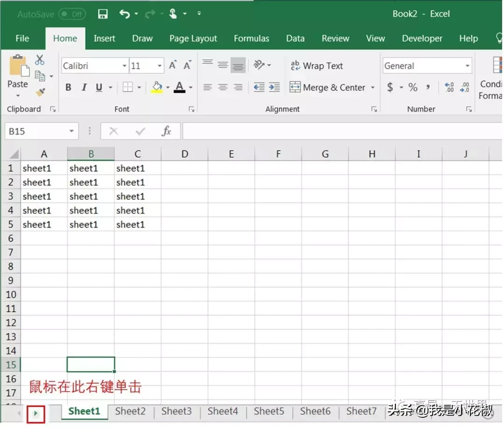Image resolution: width=504 pixels, height=428 pixels.
Task: Click the Paste button
Action: point(18,76)
